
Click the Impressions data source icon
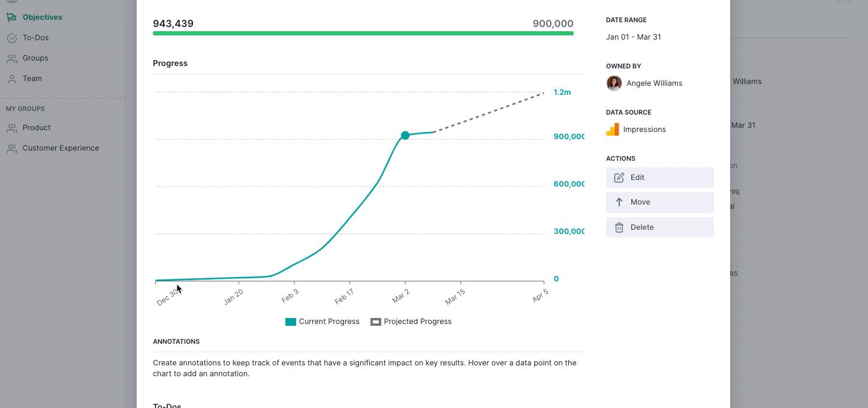(613, 130)
